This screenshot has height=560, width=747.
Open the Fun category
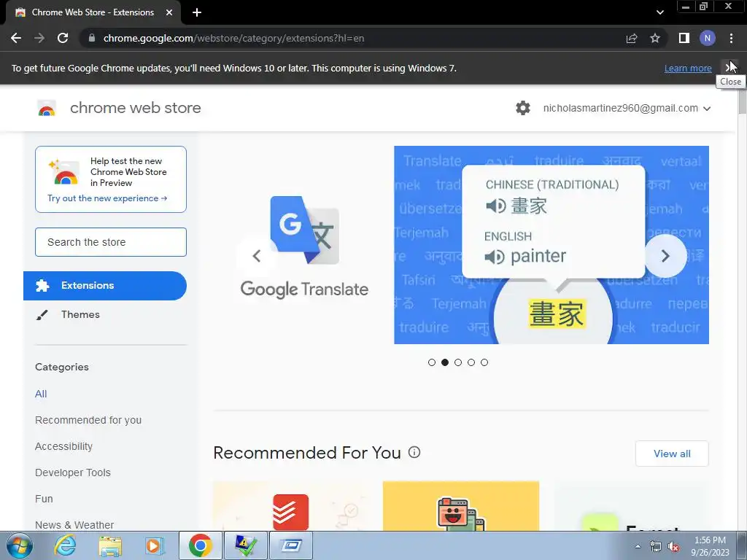point(44,499)
